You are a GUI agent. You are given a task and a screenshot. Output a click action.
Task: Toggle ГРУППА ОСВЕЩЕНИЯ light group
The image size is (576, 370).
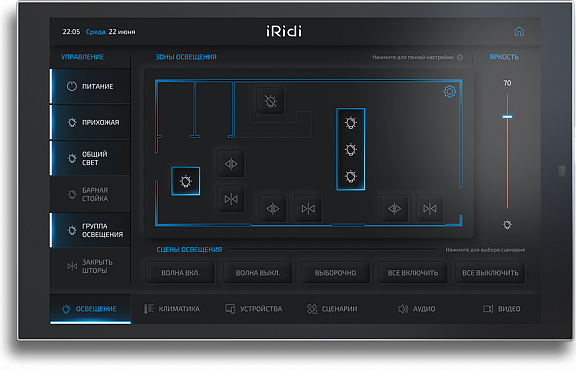(90, 230)
